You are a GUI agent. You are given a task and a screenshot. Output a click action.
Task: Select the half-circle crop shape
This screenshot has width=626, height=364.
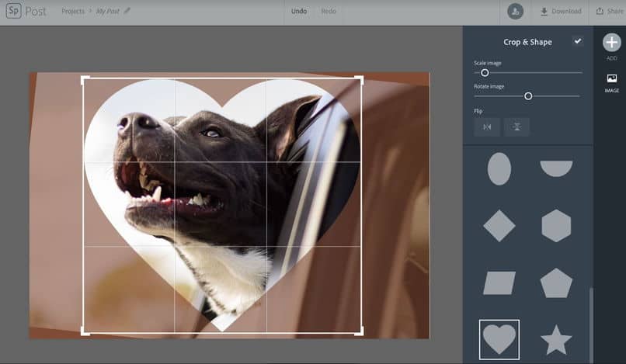click(x=556, y=168)
